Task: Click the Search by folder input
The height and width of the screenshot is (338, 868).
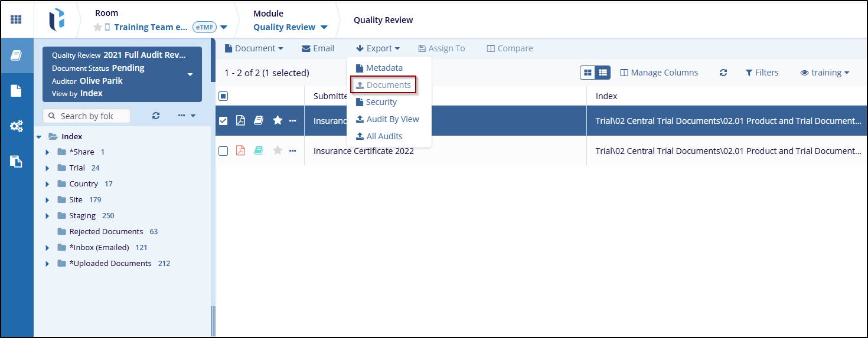Action: coord(87,116)
